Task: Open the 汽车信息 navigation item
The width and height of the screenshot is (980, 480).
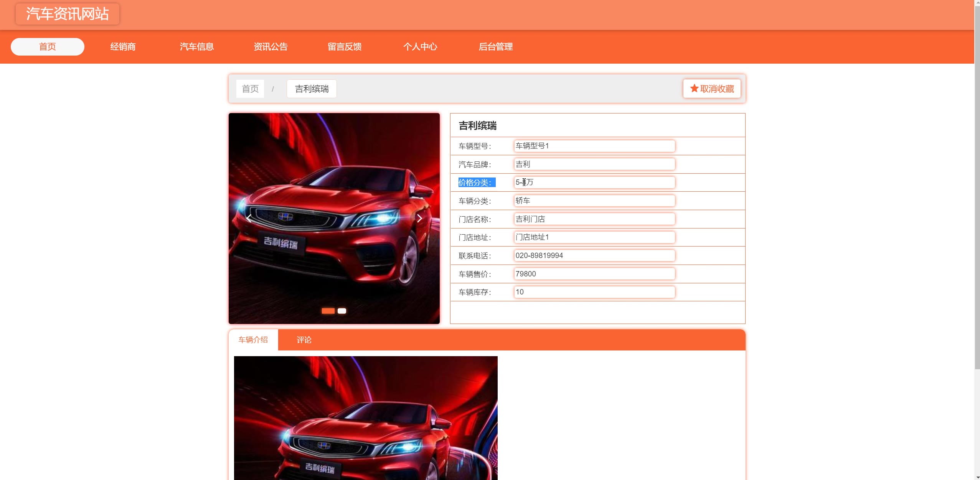Action: [197, 47]
